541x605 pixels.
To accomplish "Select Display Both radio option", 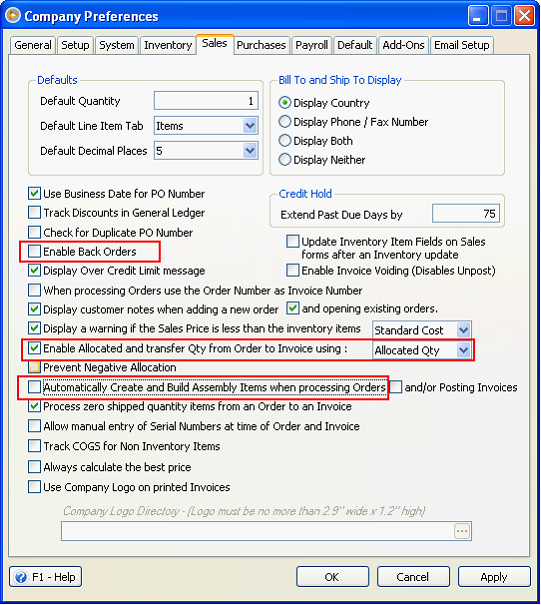I will point(285,140).
